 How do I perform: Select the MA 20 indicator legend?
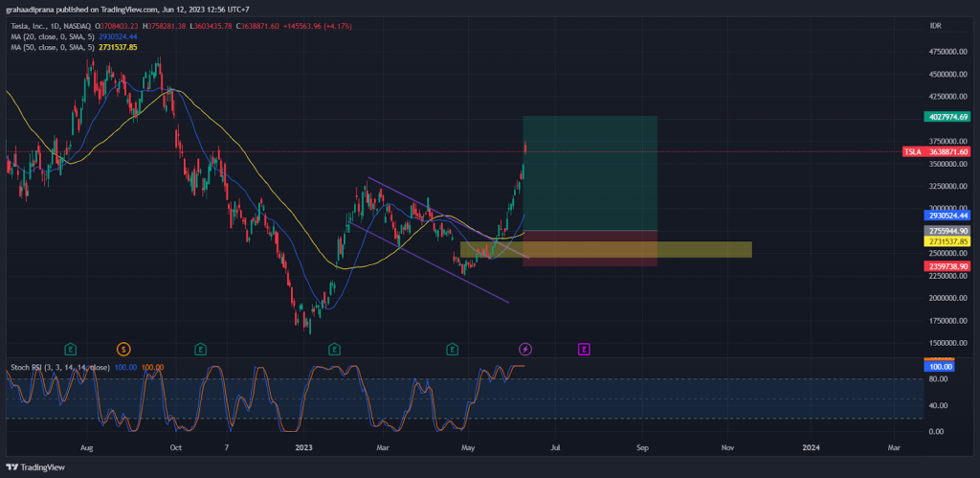(x=53, y=36)
